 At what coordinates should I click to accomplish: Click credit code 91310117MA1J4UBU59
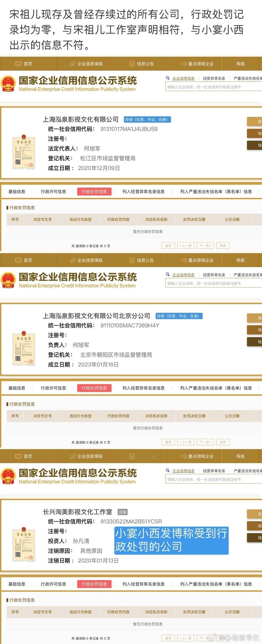coord(129,129)
